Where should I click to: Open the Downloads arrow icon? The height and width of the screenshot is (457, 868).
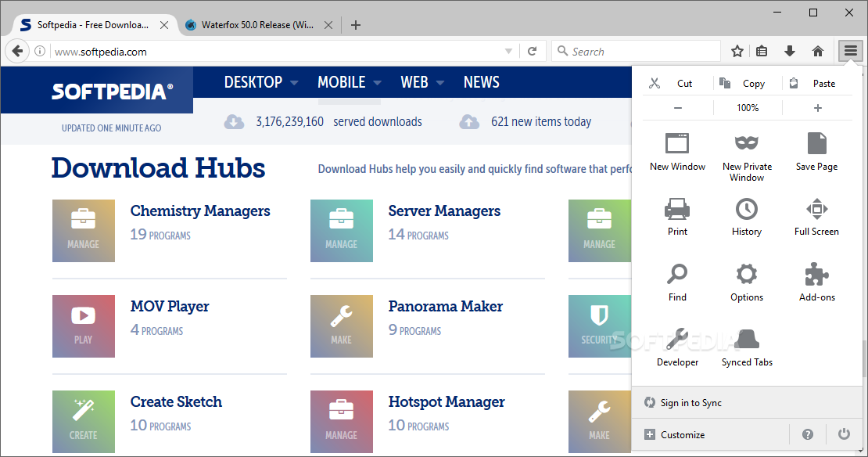point(790,52)
